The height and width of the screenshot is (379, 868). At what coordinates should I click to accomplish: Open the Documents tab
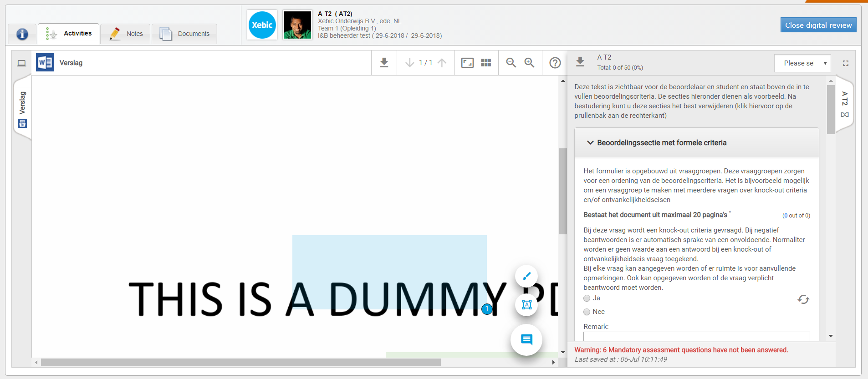pyautogui.click(x=184, y=34)
